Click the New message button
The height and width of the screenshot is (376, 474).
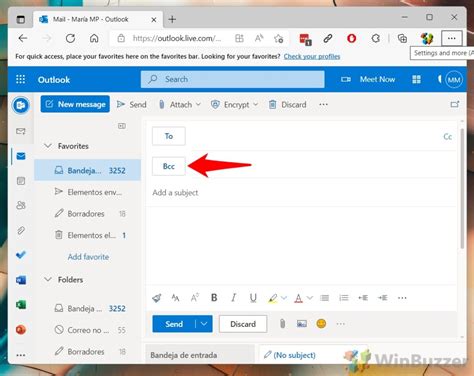point(75,104)
